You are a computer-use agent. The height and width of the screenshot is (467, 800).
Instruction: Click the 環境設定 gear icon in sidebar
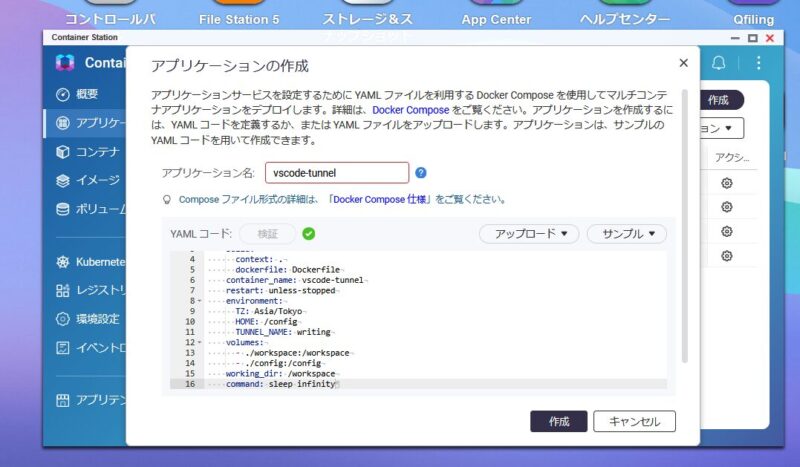[x=62, y=319]
